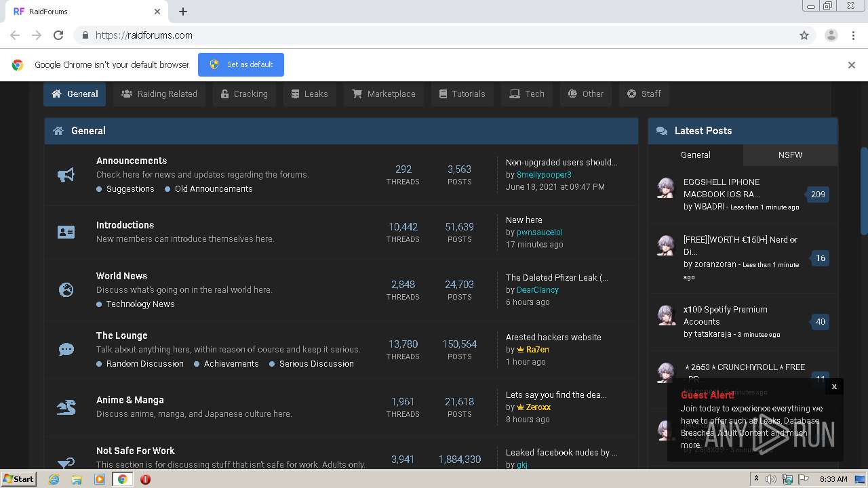
Task: Switch to the Other tab
Action: pyautogui.click(x=586, y=94)
